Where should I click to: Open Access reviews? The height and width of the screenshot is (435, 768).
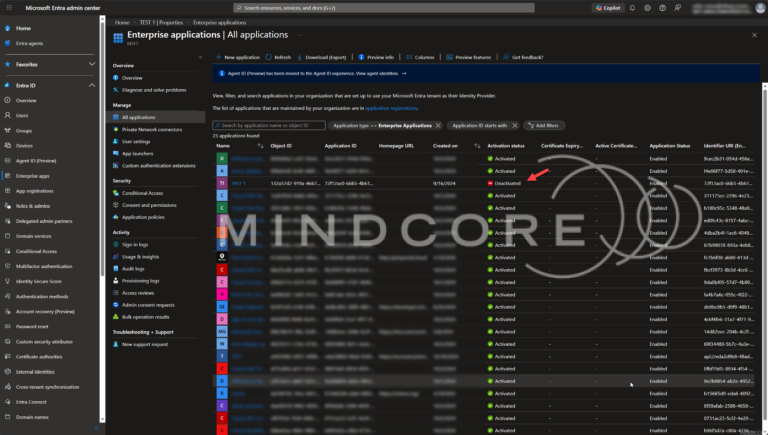click(138, 293)
